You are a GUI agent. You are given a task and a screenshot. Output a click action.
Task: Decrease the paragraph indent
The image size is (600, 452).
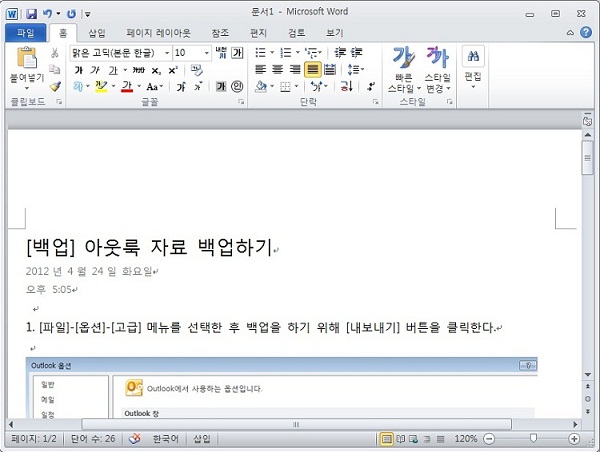tap(340, 52)
